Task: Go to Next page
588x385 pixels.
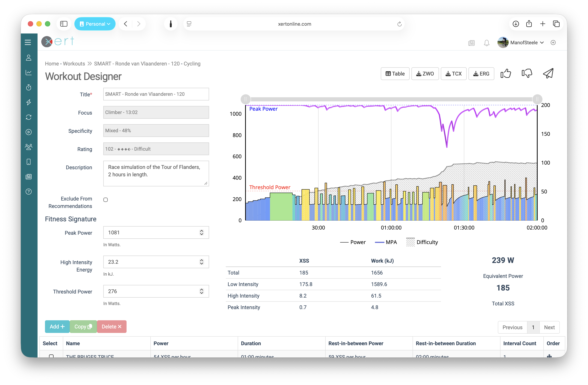Action: (x=550, y=327)
